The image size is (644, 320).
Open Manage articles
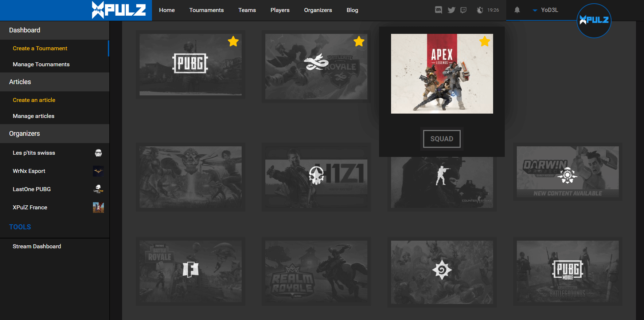point(34,116)
